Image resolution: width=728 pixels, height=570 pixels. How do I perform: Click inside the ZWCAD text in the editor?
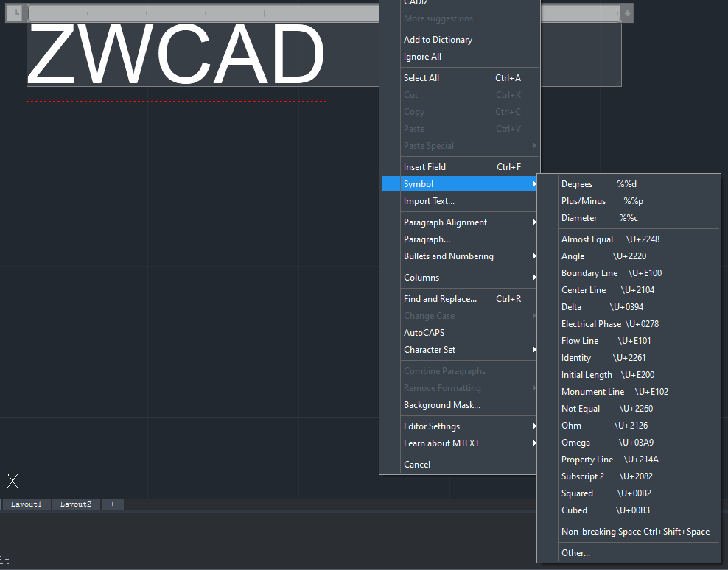(x=175, y=54)
